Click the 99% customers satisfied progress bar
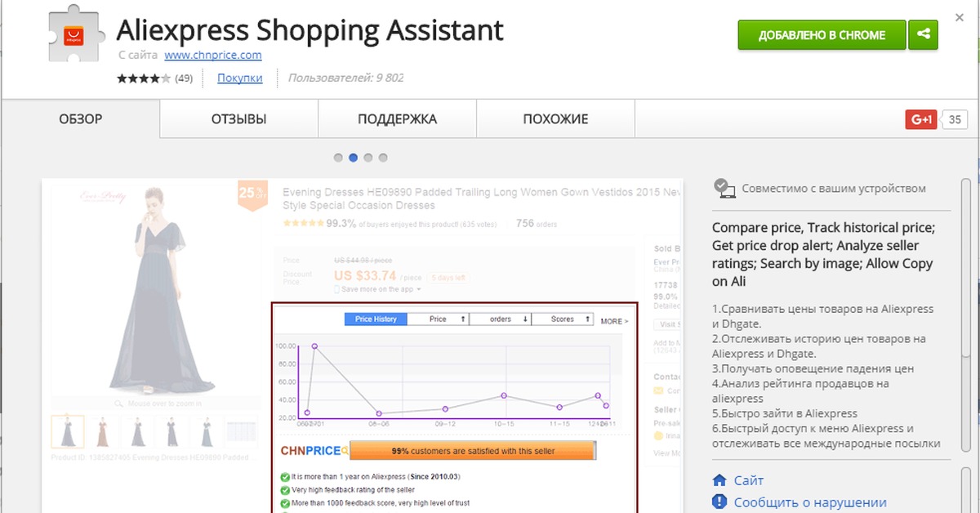The height and width of the screenshot is (513, 980). 473,451
